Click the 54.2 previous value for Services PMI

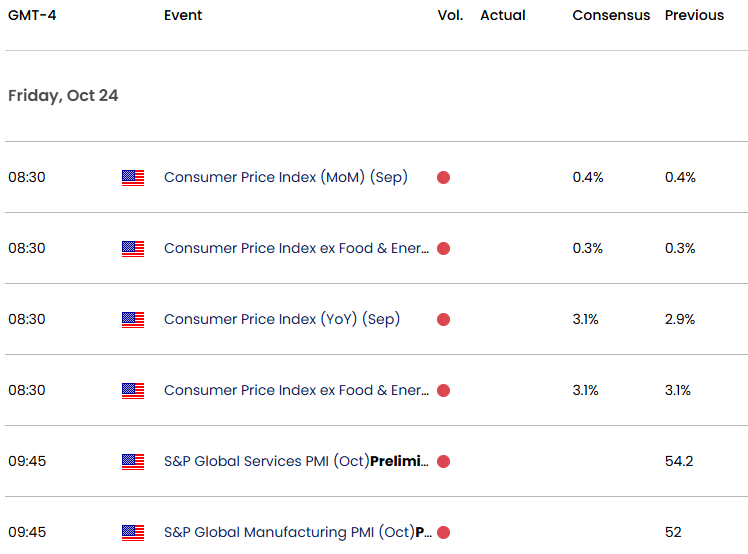680,461
